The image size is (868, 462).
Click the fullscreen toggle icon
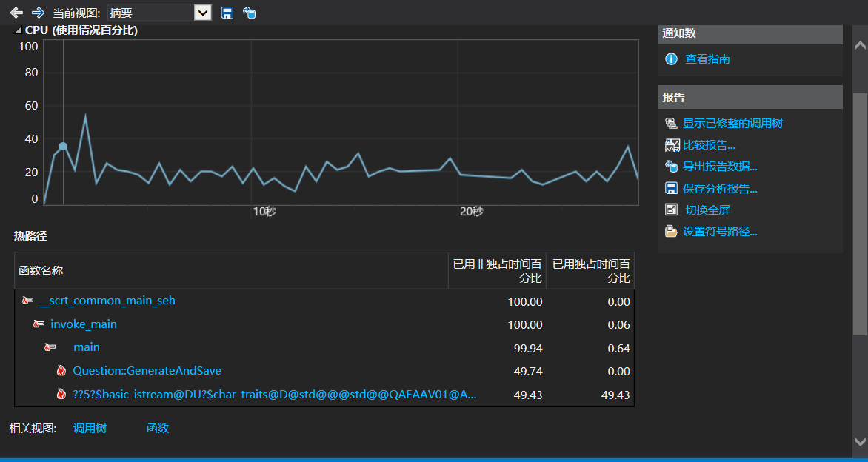pos(671,210)
